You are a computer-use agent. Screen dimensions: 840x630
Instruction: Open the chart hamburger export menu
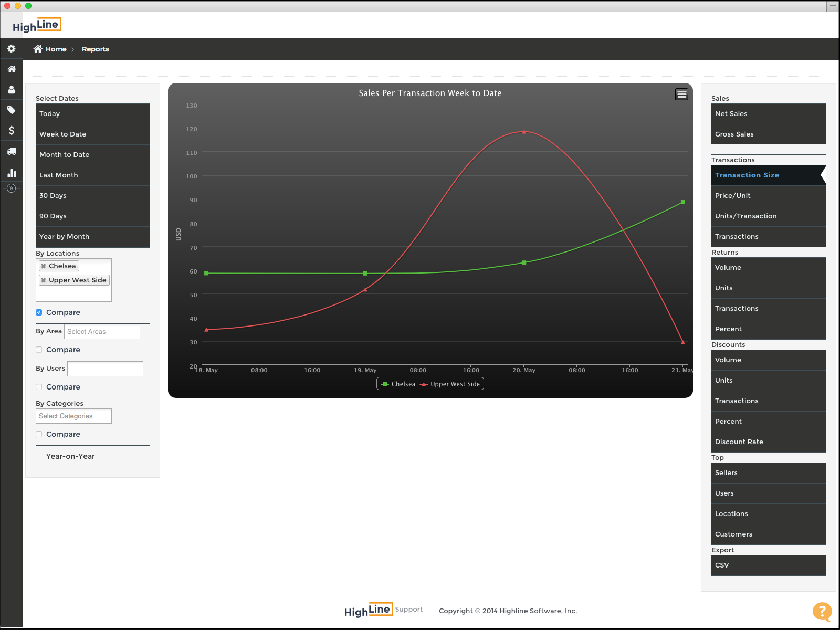click(681, 94)
